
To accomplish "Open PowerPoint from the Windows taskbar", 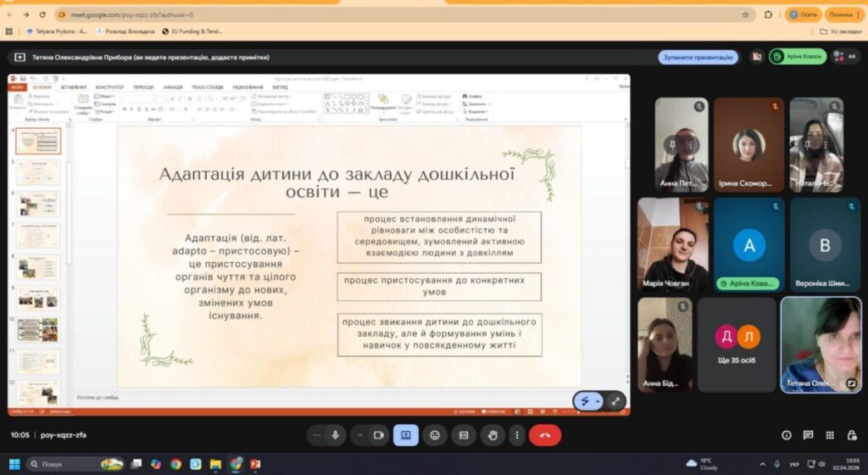I will click(254, 464).
